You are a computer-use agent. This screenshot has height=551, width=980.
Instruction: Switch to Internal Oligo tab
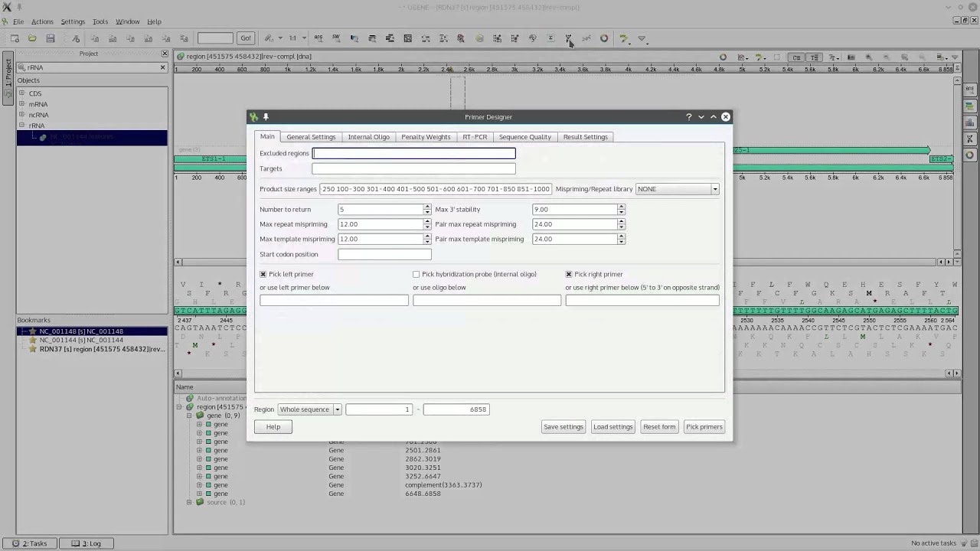pyautogui.click(x=368, y=137)
